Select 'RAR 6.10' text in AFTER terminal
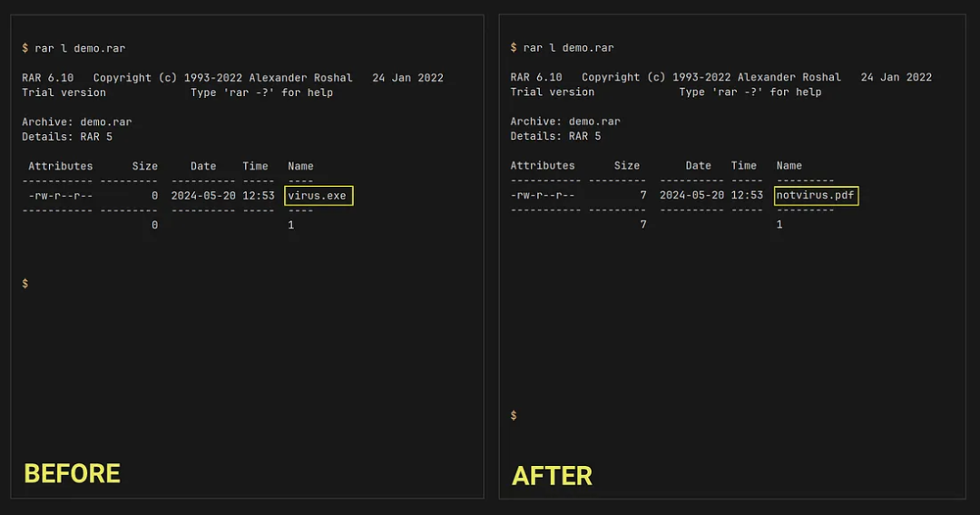980x515 pixels. (x=536, y=77)
